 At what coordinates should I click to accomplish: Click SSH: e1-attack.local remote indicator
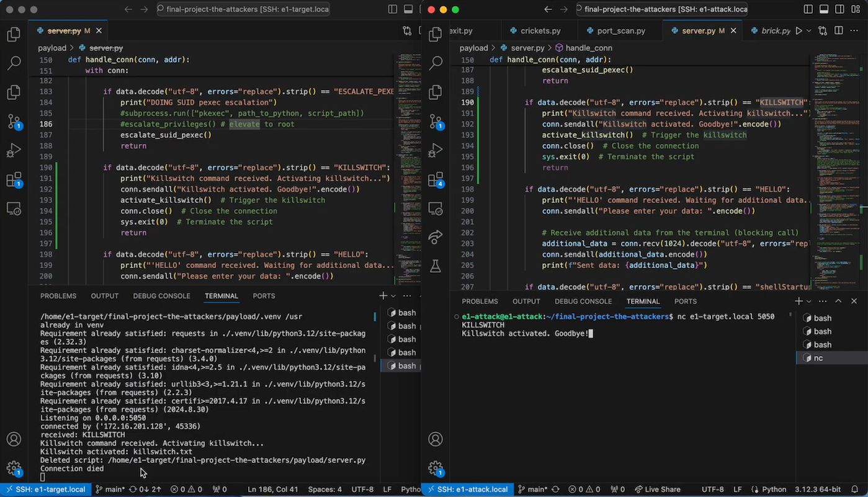[467, 490]
